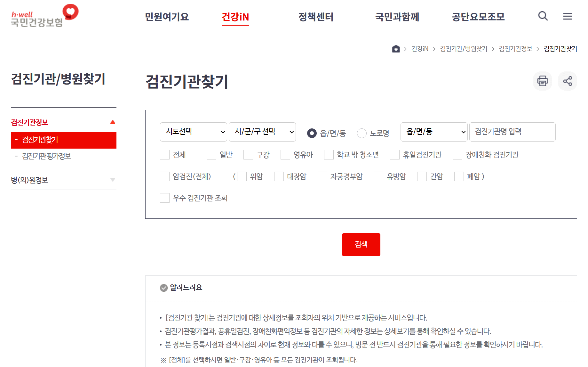Screen dimensions: 588x367
Task: Select the 도로명 radio button
Action: (x=362, y=133)
